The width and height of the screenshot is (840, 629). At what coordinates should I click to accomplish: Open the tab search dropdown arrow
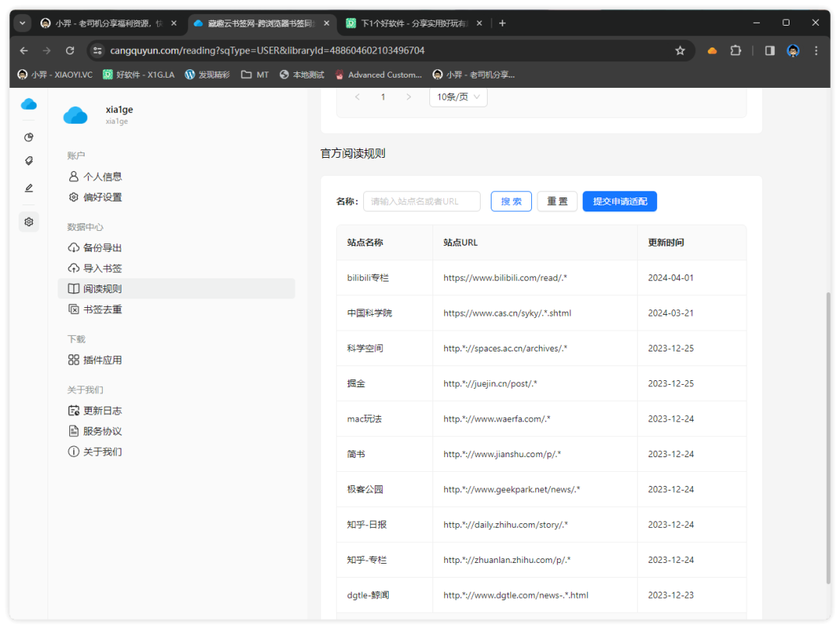tap(23, 23)
